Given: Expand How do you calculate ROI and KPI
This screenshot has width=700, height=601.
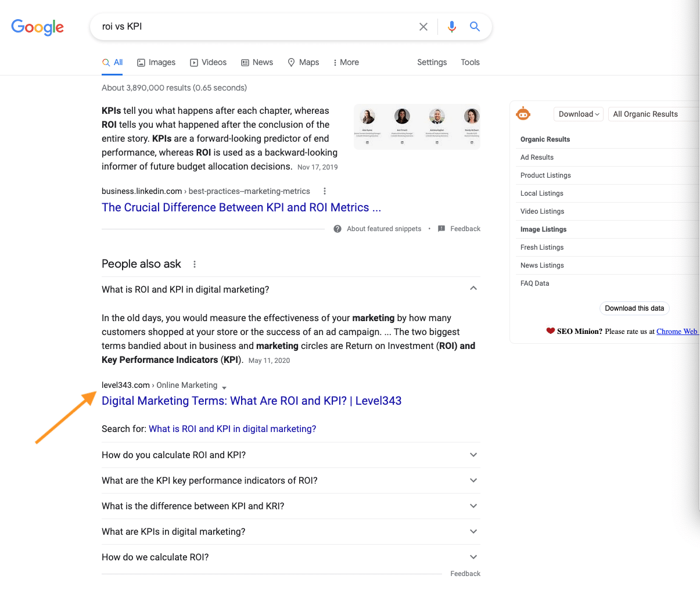Looking at the screenshot, I should [291, 455].
